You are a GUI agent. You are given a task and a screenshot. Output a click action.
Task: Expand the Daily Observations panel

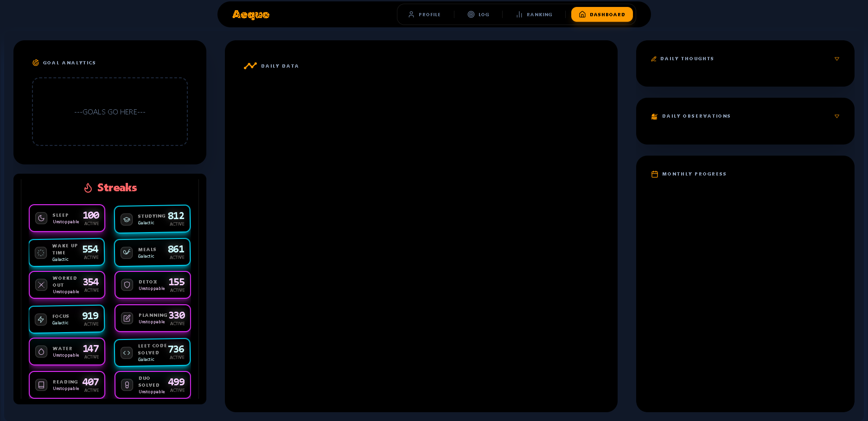(x=836, y=116)
